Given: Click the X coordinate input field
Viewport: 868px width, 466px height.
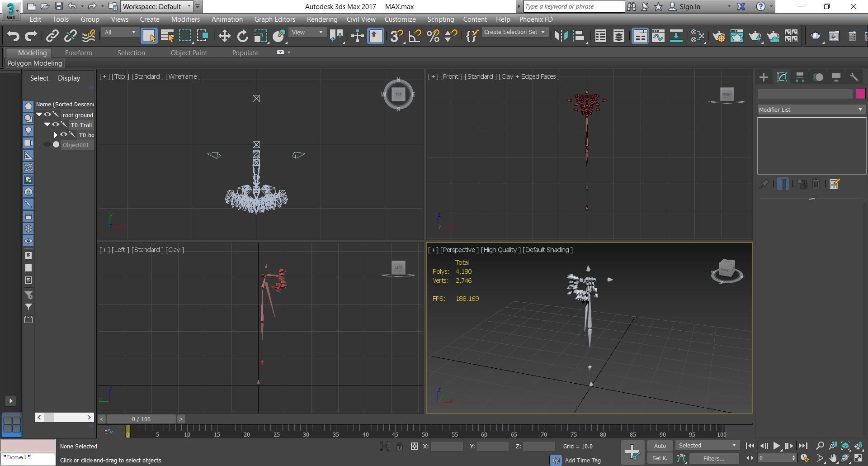Looking at the screenshot, I should [447, 446].
